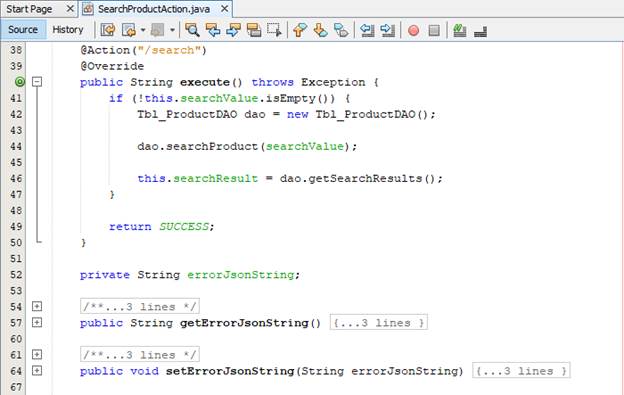
Task: Click getSearchResults() on line 46
Action: click(372, 179)
